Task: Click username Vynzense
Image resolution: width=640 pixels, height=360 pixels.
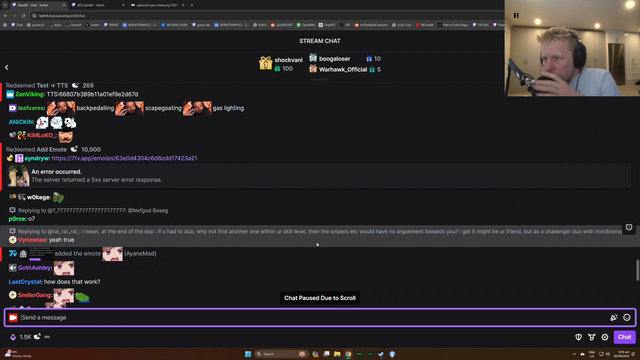Action: click(x=32, y=240)
